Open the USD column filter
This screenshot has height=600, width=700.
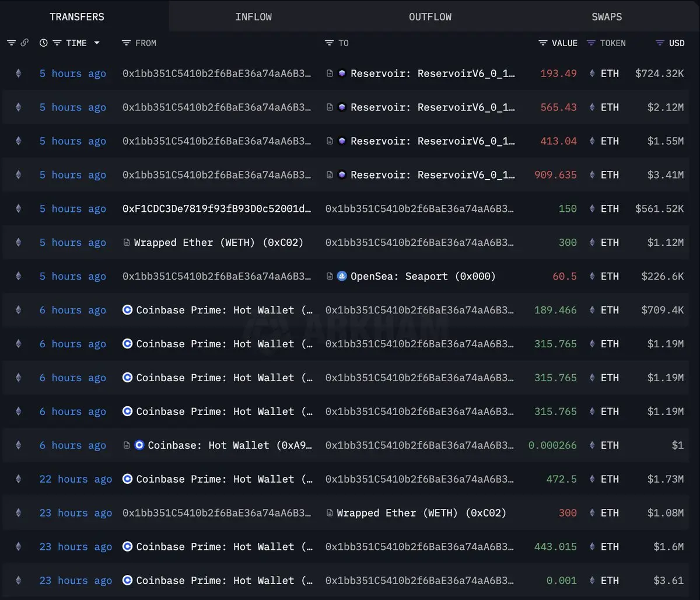[x=660, y=43]
